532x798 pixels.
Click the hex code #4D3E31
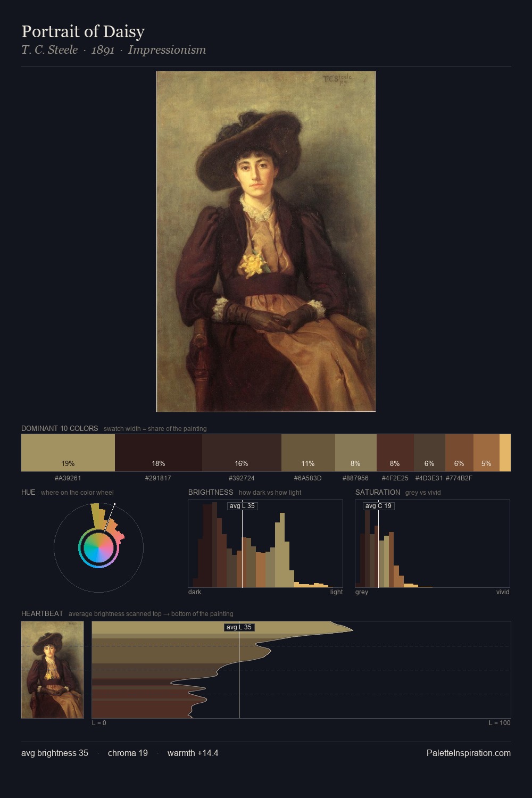(x=429, y=478)
